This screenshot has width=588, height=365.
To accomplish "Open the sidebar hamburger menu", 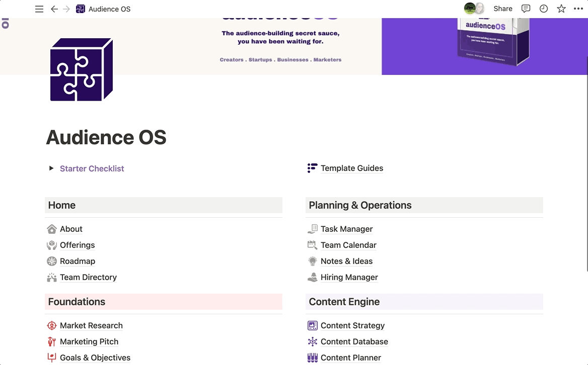I will pos(39,9).
